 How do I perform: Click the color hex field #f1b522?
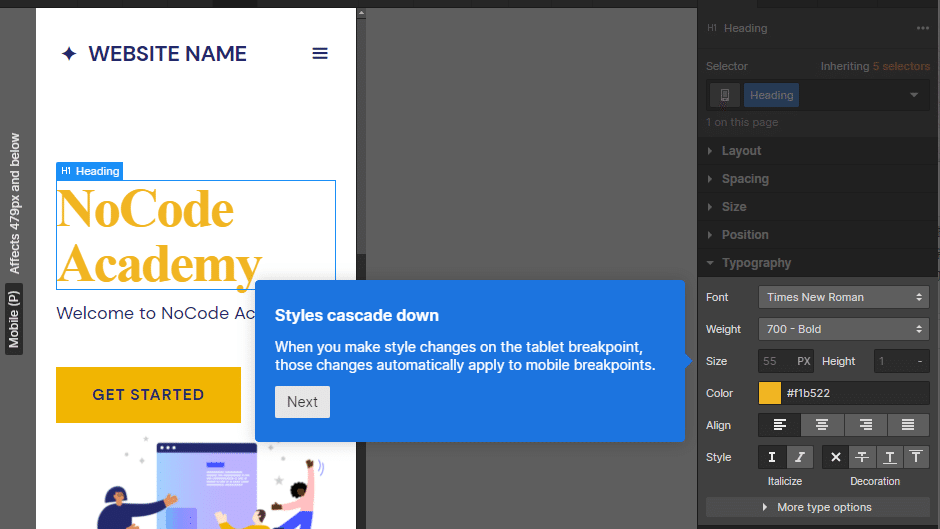(855, 393)
